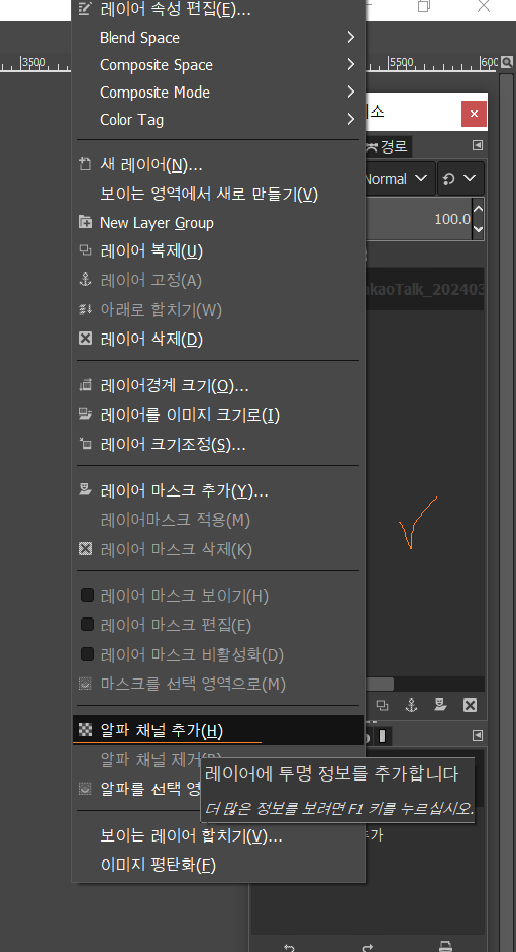Open 레이어 속성 편집(E) layer attributes editor
The image size is (516, 952).
(x=219, y=9)
